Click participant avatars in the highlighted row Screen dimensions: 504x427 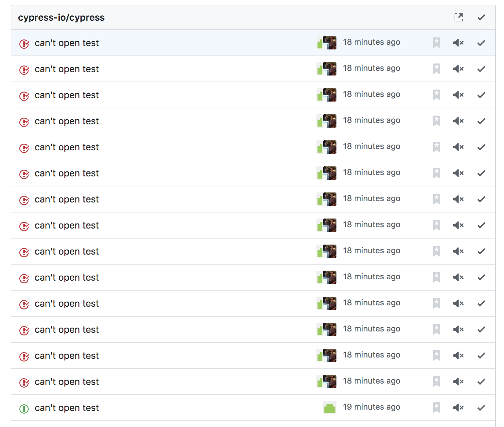(x=326, y=43)
